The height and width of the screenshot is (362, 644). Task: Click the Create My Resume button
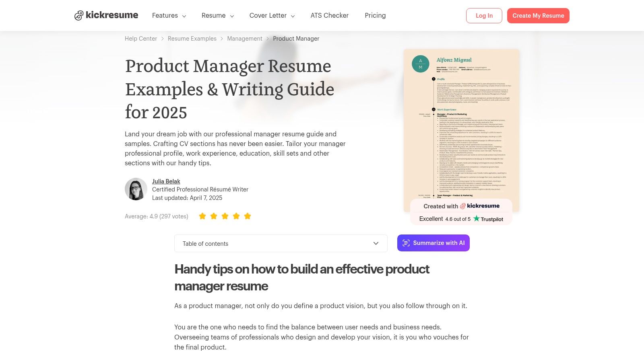[538, 16]
